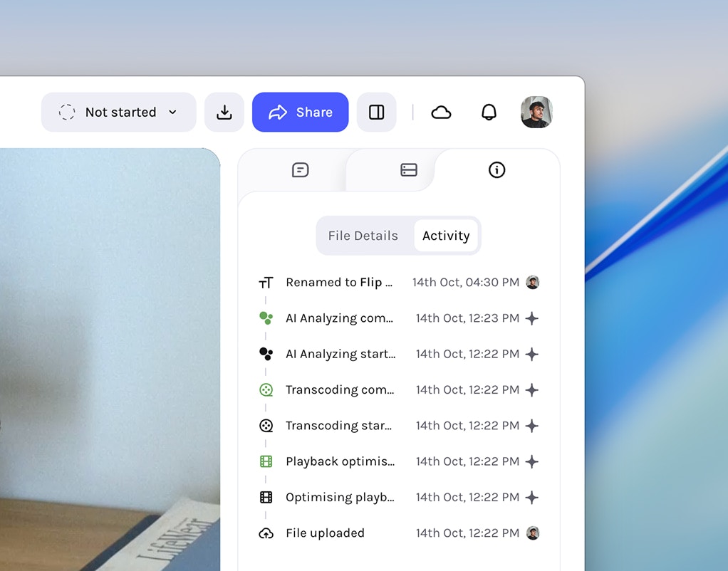
Task: Select the 'File uploaded' entry text
Action: coord(325,533)
